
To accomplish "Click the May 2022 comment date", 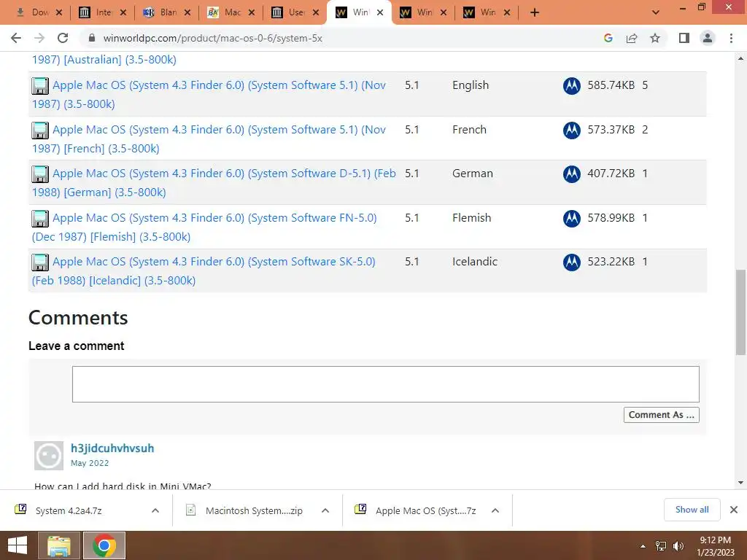I will click(x=90, y=463).
